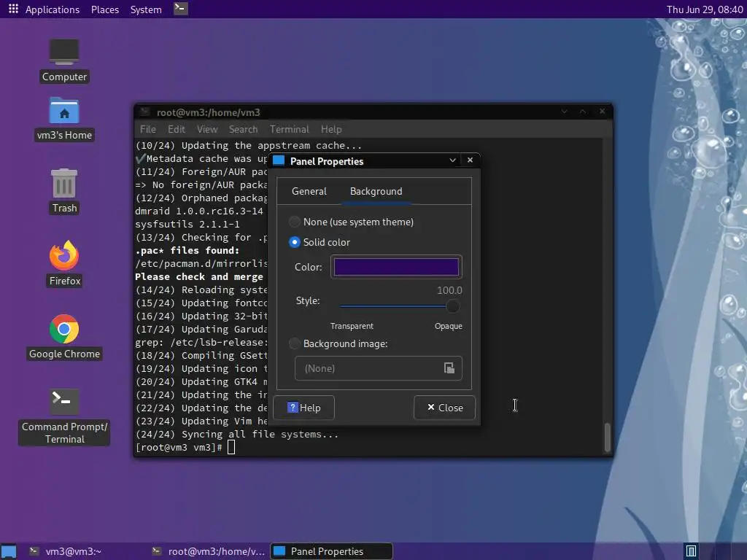Click the file browse icon in background image chooser

tap(449, 368)
